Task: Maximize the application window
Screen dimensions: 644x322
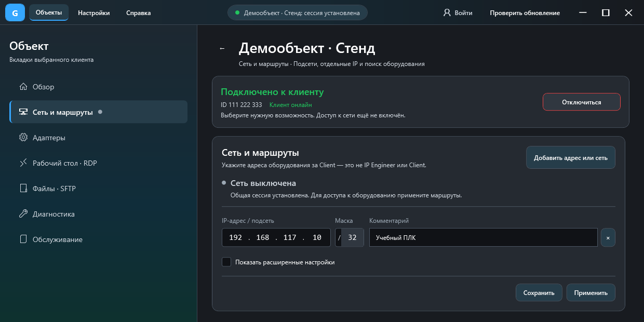Action: [606, 12]
